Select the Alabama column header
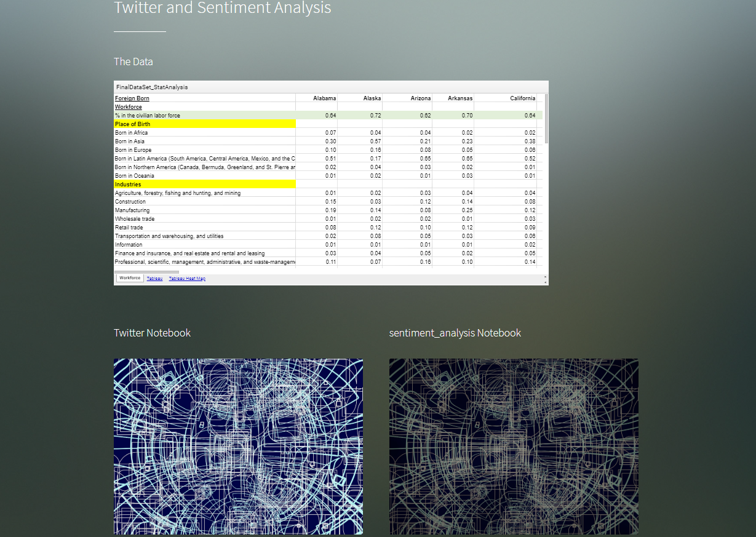 tap(325, 97)
